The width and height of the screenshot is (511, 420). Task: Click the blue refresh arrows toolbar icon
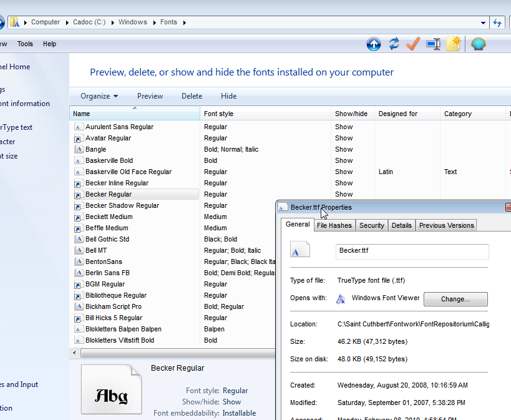click(394, 44)
